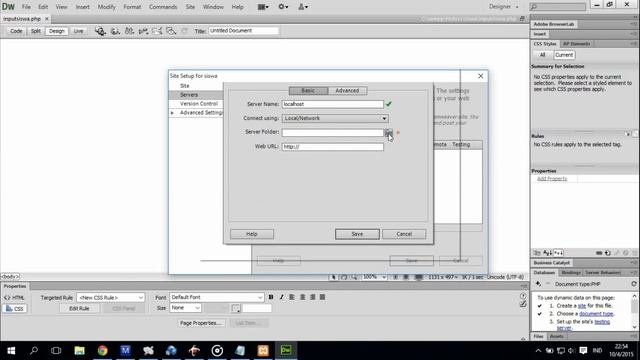Image resolution: width=640 pixels, height=360 pixels.
Task: Open the W3C validation toolbar icon
Action: point(143,31)
